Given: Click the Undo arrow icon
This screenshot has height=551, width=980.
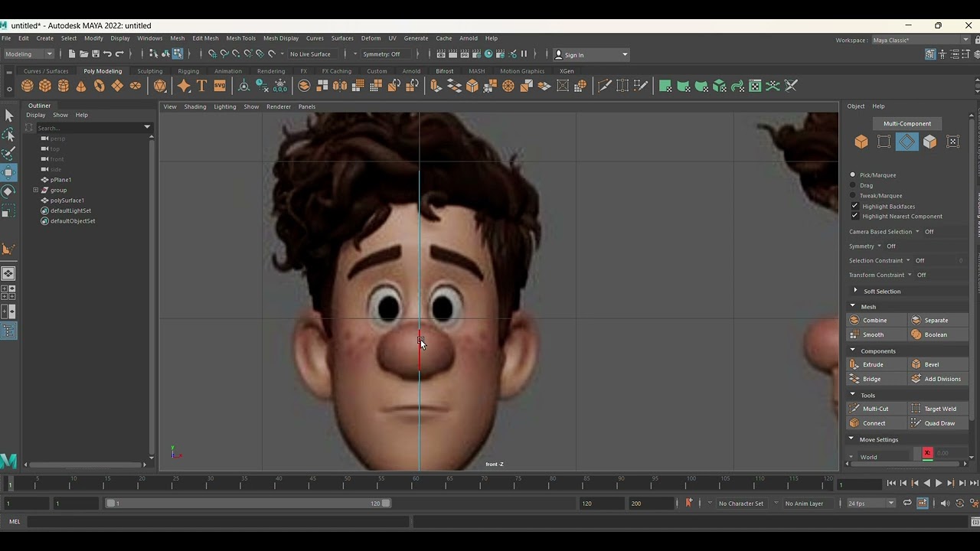Looking at the screenshot, I should click(x=107, y=54).
